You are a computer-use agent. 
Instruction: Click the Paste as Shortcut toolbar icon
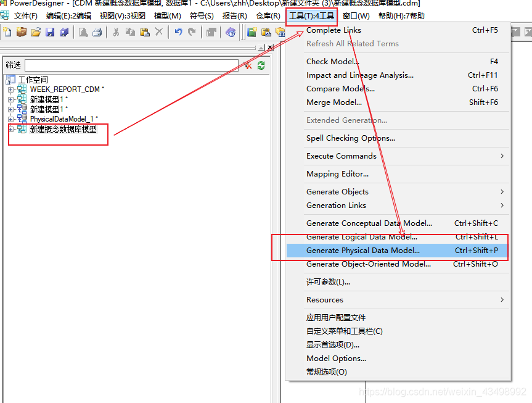click(x=266, y=32)
